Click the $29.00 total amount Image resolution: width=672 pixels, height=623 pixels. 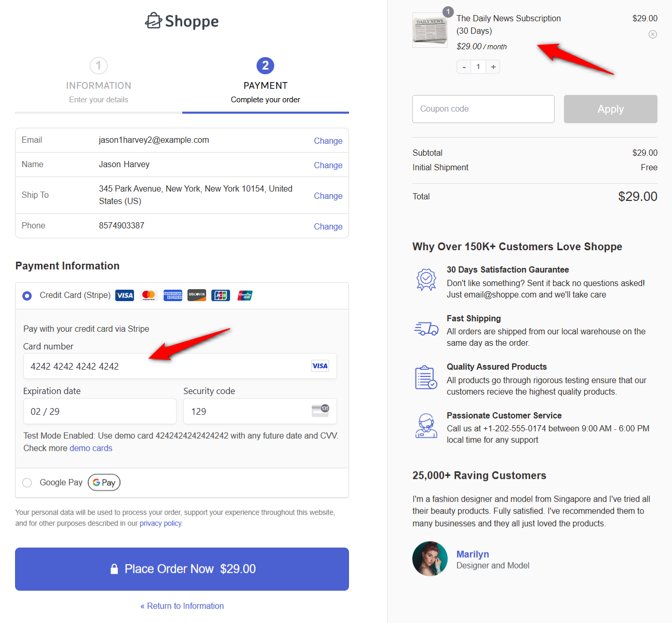638,196
